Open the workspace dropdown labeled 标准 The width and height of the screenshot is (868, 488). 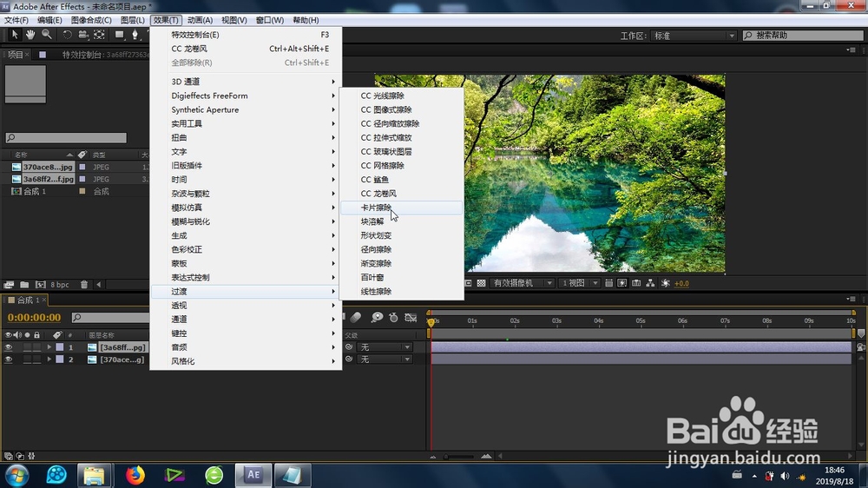coord(694,36)
